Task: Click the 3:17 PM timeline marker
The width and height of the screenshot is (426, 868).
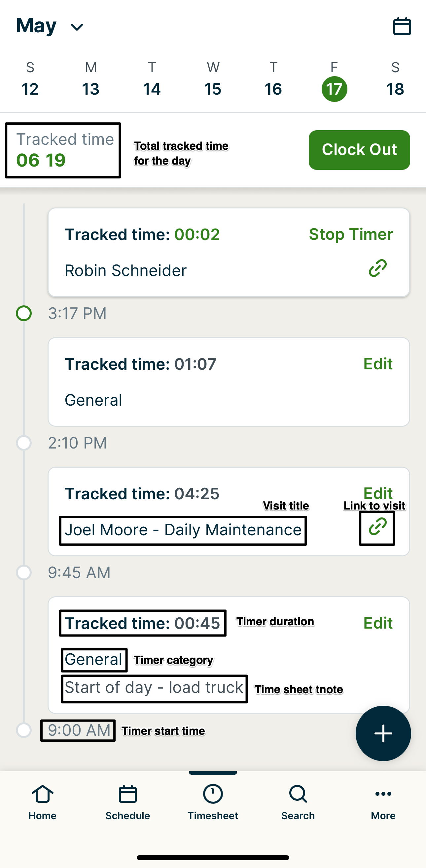Action: [x=24, y=313]
